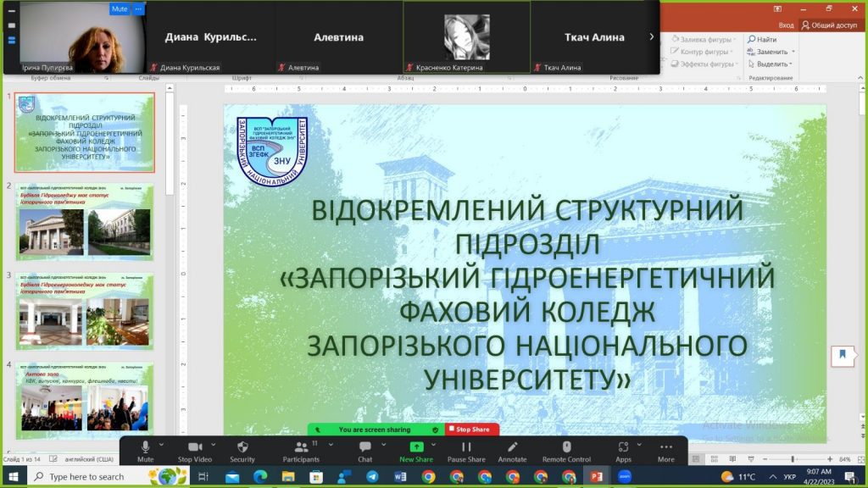Viewport: 868px width, 488px height.
Task: Open the PowerPoint ribbon display options icon
Action: click(778, 8)
